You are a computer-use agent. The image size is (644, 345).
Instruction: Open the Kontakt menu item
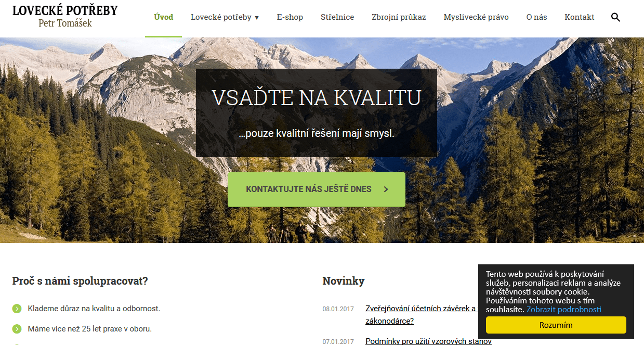click(580, 17)
